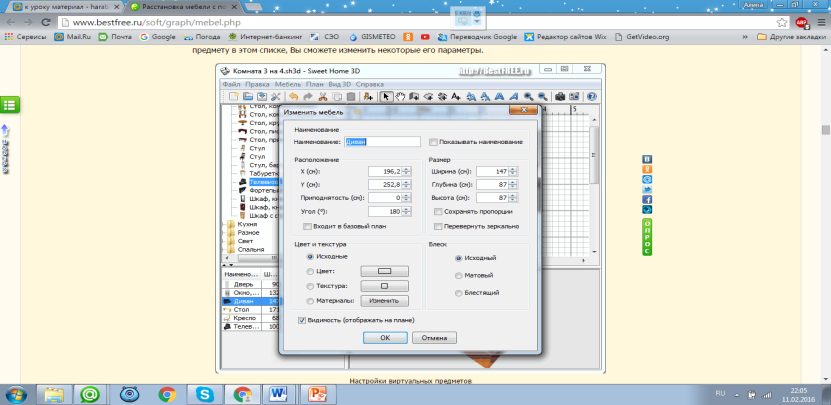Open the Файл menu
Image resolution: width=831 pixels, height=405 pixels.
pos(232,84)
